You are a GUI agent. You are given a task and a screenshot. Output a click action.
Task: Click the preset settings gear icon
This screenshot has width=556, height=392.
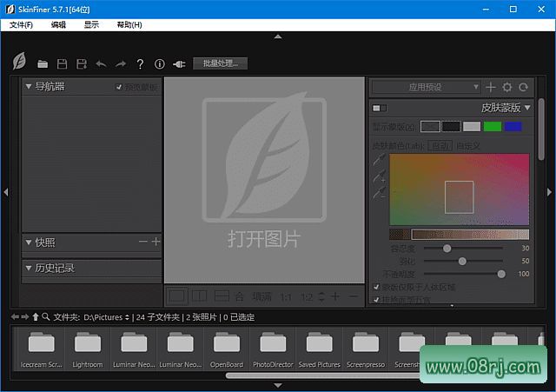[507, 87]
